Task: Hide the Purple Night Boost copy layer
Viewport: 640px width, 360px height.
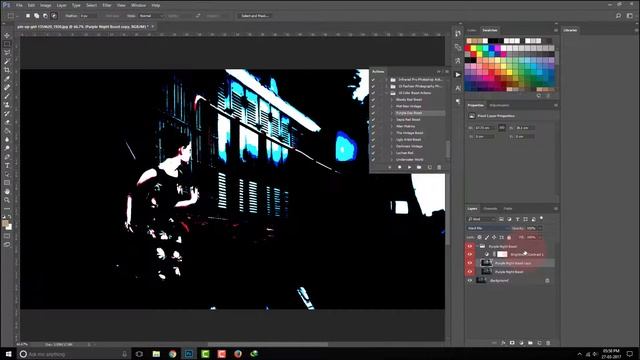Action: pyautogui.click(x=470, y=263)
